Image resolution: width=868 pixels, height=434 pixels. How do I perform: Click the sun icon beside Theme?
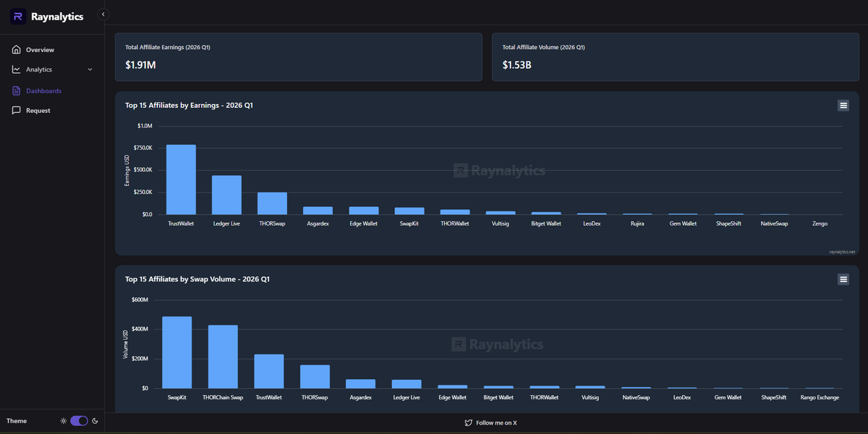coord(64,421)
